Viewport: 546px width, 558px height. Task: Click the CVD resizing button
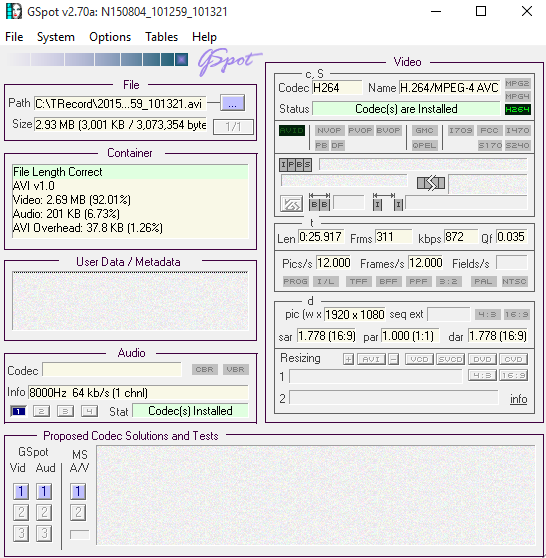(x=513, y=359)
